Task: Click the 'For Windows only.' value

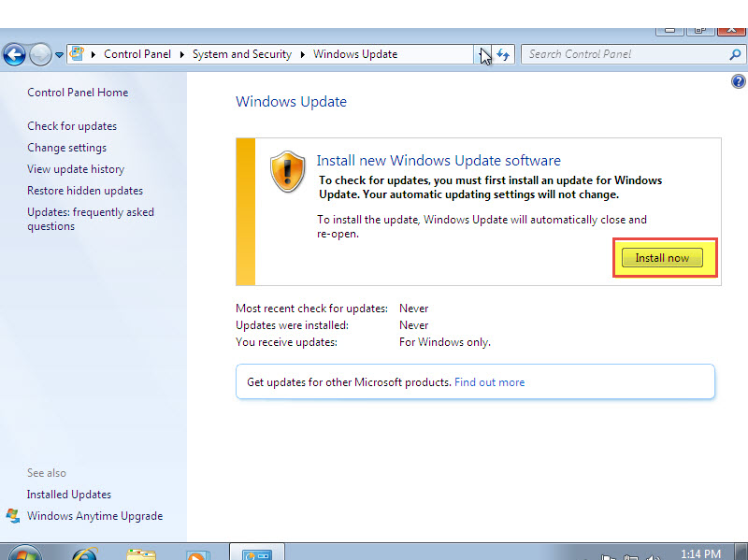Action: pyautogui.click(x=445, y=342)
